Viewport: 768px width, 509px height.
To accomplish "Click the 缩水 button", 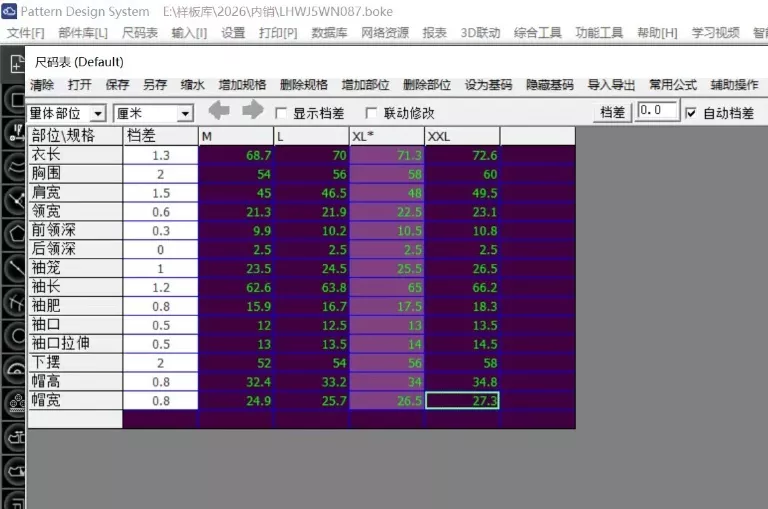I will tap(192, 85).
